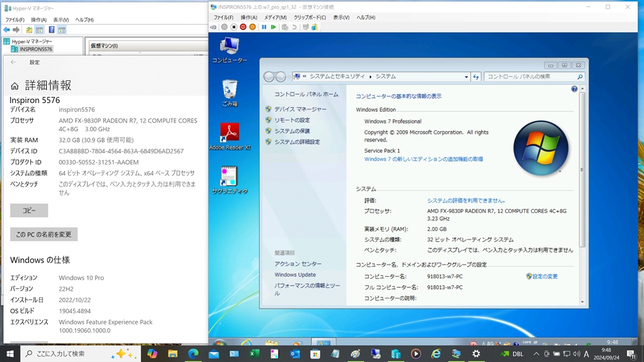644x362 pixels.
Task: Click the Revert arrow icon in VM toolbar
Action: click(294, 27)
